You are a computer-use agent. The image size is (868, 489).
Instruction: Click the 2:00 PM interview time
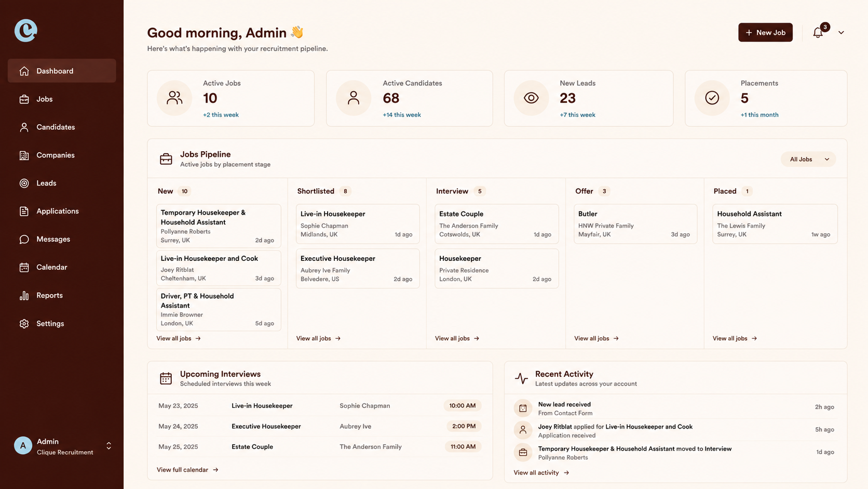click(464, 426)
